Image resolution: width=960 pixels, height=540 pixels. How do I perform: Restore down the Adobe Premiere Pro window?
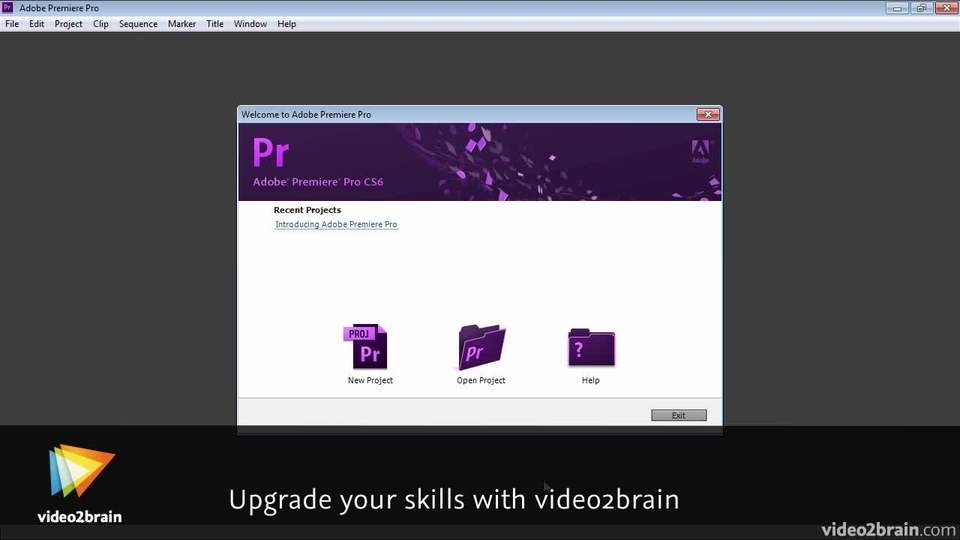click(x=921, y=8)
